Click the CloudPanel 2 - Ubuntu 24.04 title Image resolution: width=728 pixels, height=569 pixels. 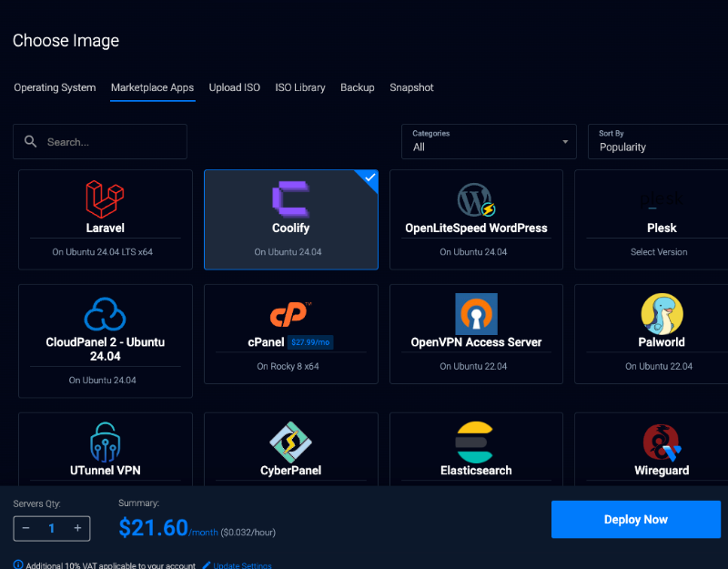pyautogui.click(x=105, y=350)
